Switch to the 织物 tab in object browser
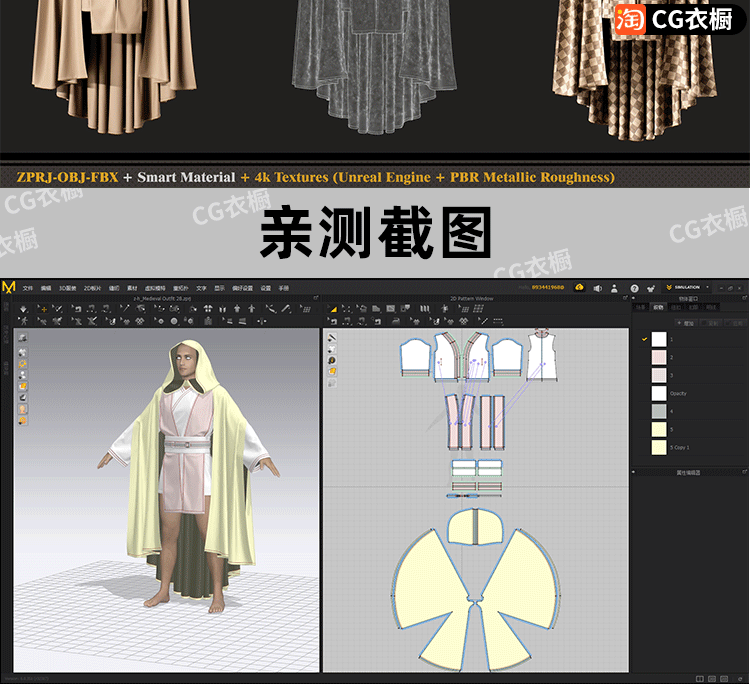Screen dimensions: 750x684 tap(658, 307)
